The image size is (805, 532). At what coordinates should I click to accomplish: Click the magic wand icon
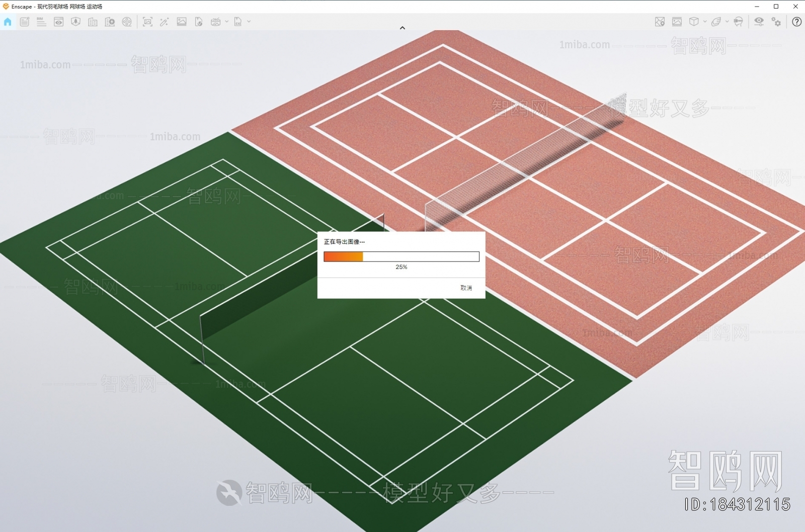[x=164, y=22]
